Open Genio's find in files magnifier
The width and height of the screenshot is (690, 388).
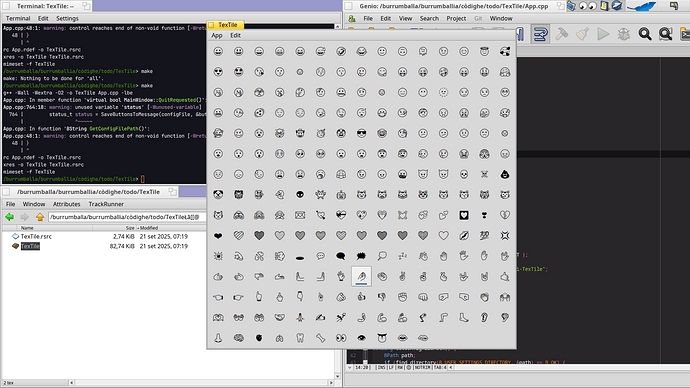(665, 34)
